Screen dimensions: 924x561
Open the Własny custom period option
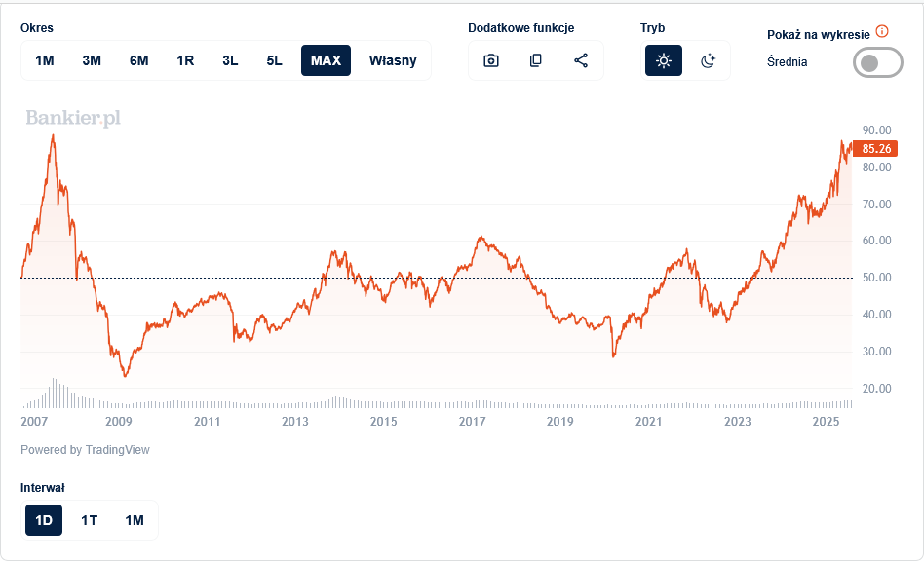[393, 60]
